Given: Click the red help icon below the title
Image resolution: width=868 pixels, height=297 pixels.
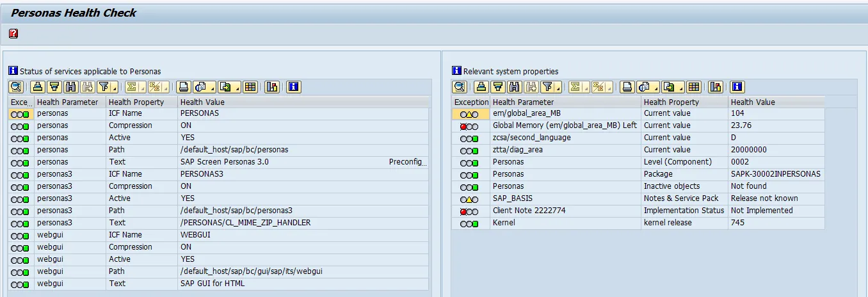Looking at the screenshot, I should coord(13,33).
